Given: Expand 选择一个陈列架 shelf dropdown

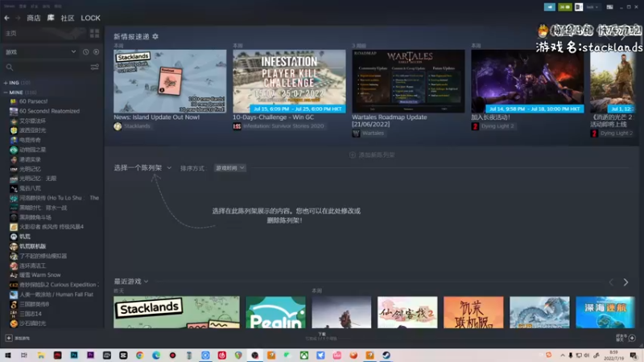Looking at the screenshot, I should (x=142, y=168).
